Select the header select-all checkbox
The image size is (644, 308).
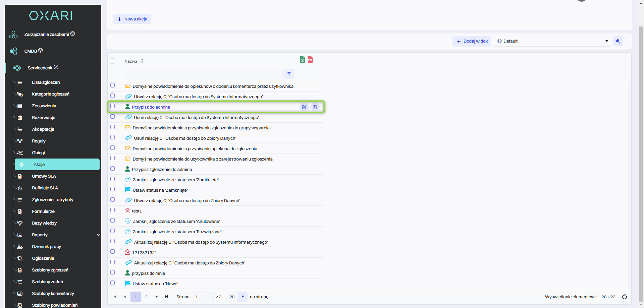point(112,61)
